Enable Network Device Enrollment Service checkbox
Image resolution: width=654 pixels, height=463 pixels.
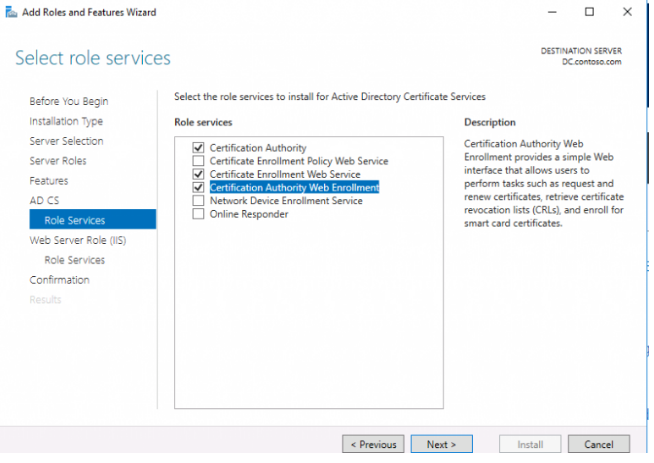point(199,201)
